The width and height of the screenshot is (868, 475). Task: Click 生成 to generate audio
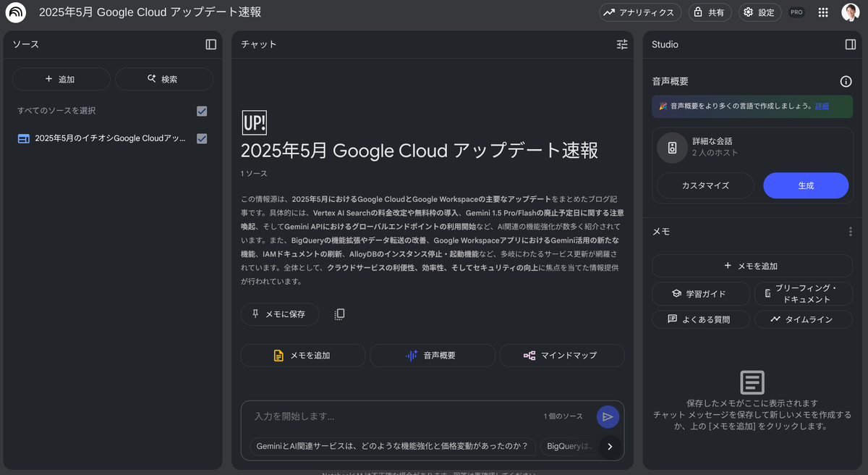coord(806,185)
